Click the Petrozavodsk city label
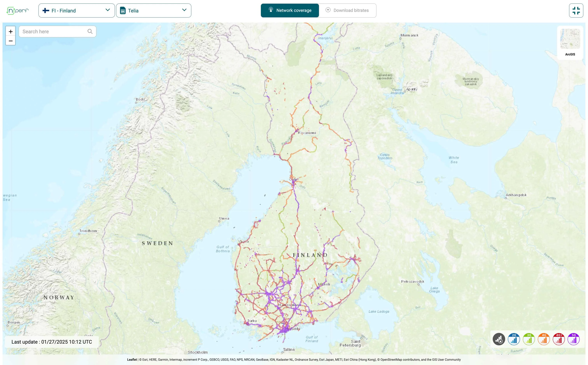 pyautogui.click(x=412, y=282)
